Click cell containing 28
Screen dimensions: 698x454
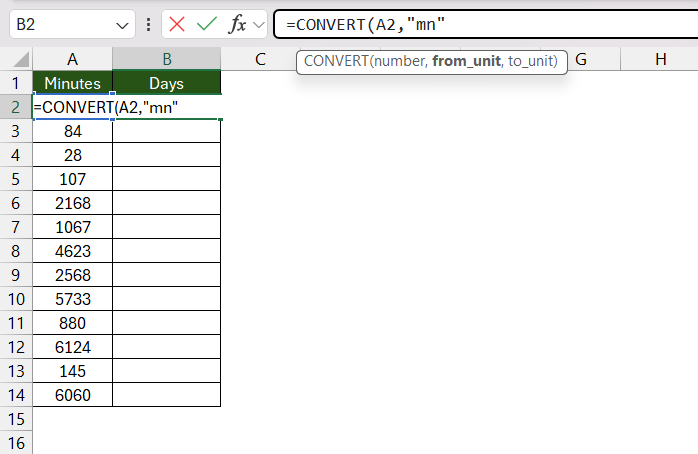pos(73,155)
